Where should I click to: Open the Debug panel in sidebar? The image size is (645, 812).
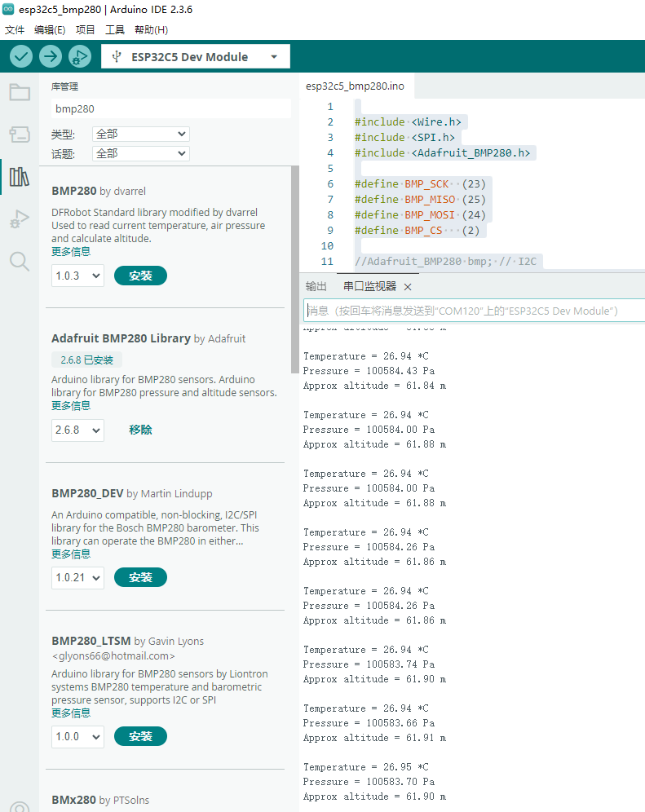[x=20, y=219]
